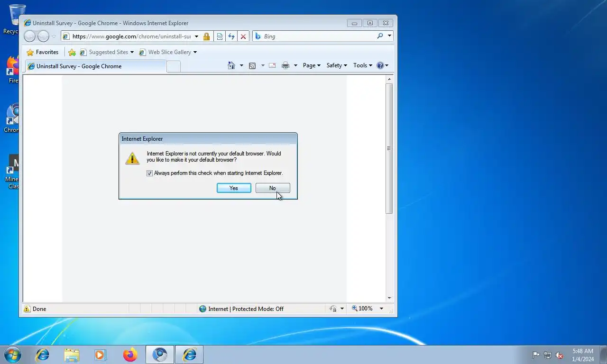Click the Back navigation arrow button

[29, 36]
